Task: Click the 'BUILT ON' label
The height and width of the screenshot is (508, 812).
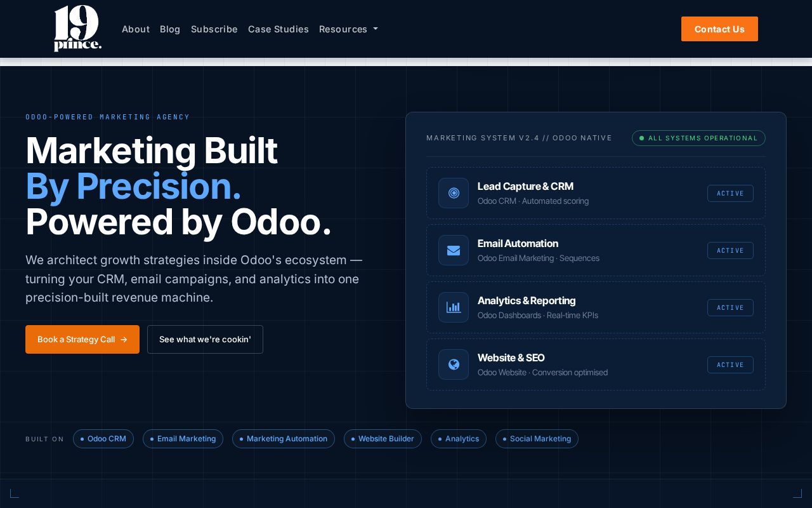Action: (44, 439)
